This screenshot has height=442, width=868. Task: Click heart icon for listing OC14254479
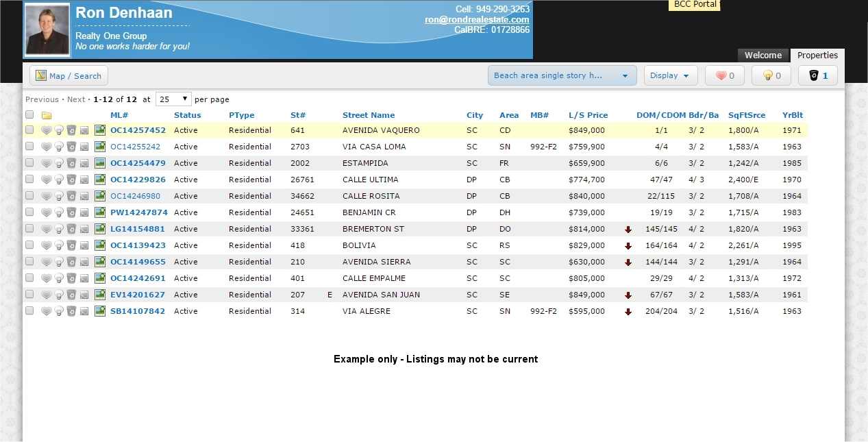[47, 163]
